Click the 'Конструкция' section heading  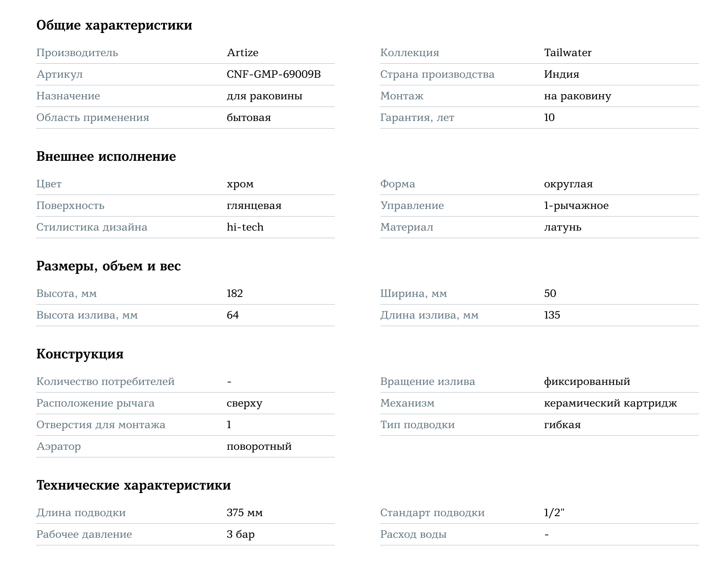pos(80,354)
